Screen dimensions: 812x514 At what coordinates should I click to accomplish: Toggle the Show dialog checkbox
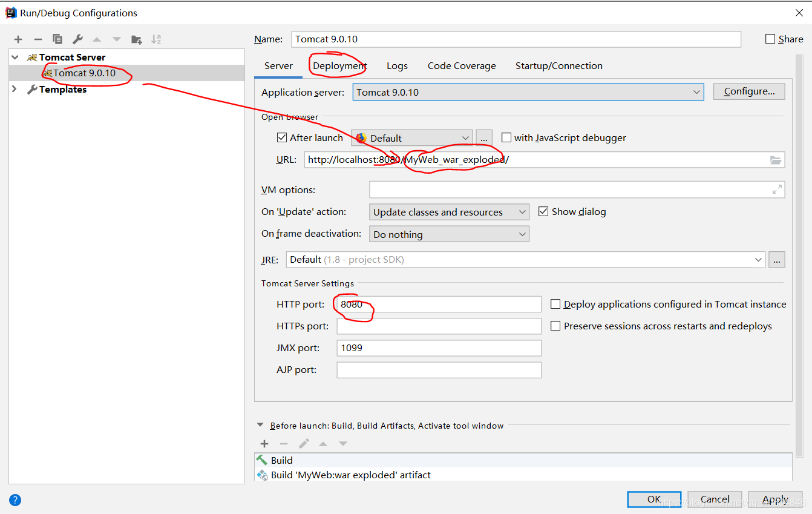point(543,211)
